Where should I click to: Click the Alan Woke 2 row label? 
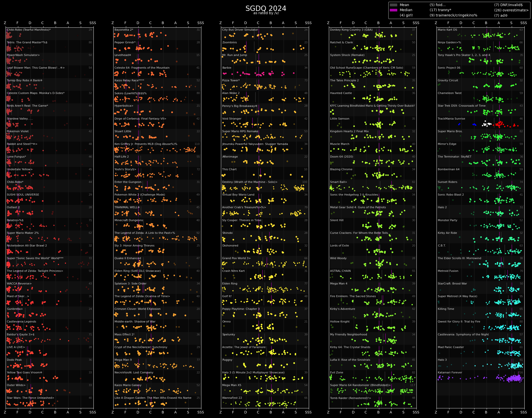231,93
